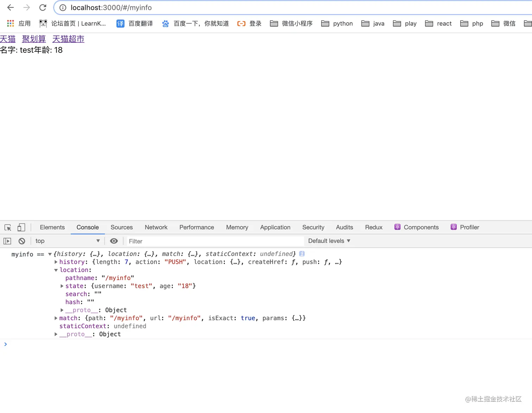Select the pathname "/myinfo" line
Image resolution: width=532 pixels, height=413 pixels.
coord(100,278)
